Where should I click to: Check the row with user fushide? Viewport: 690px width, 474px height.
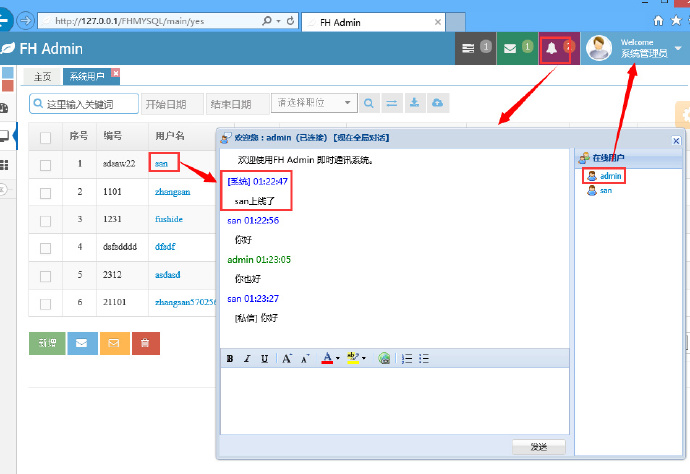(45, 221)
